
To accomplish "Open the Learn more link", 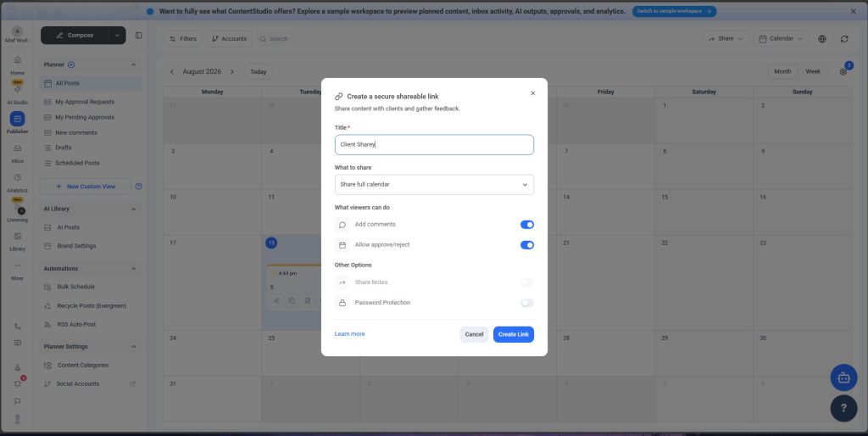I will (x=349, y=334).
